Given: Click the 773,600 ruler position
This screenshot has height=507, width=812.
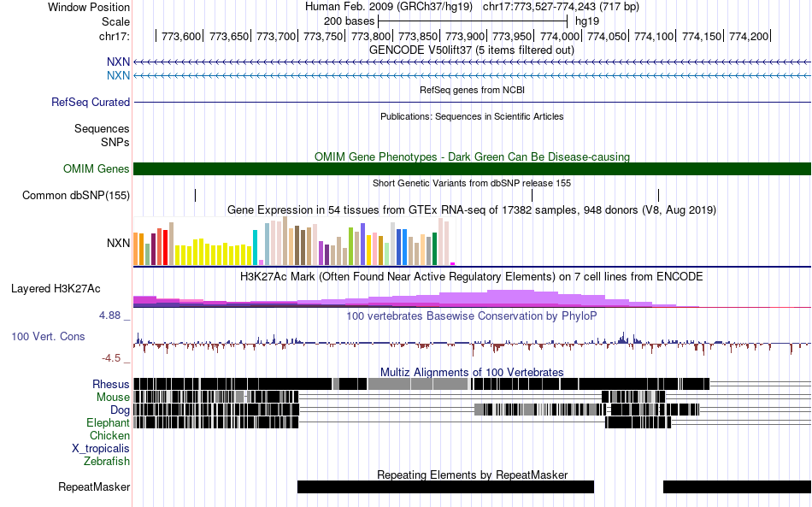Looking at the screenshot, I should pyautogui.click(x=180, y=36).
